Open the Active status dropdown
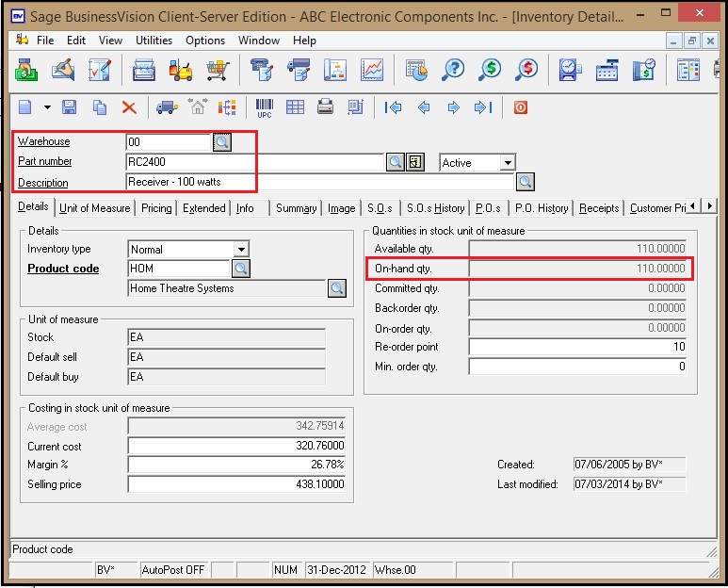 [x=508, y=163]
